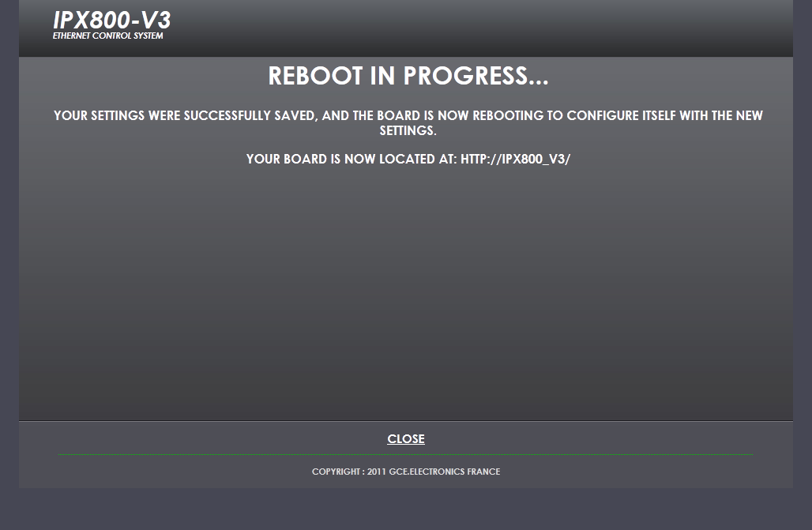Click the copyright 2011 notice
812x530 pixels.
pos(406,472)
